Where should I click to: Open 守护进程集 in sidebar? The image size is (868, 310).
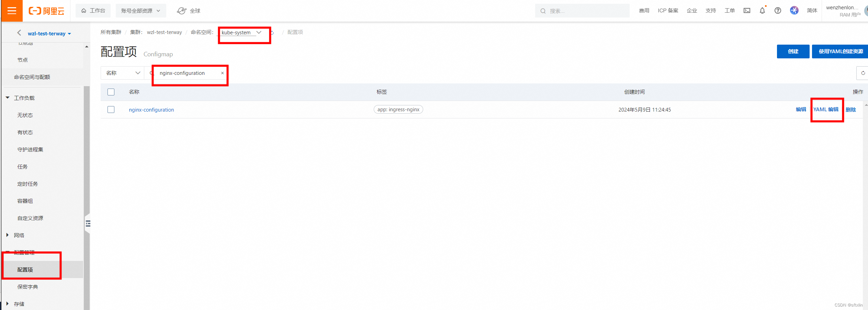[30, 149]
